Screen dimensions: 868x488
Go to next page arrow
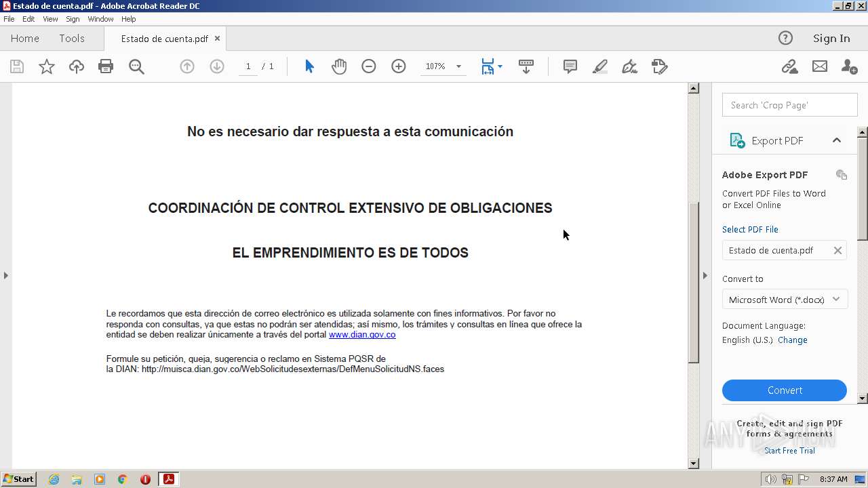coord(217,66)
